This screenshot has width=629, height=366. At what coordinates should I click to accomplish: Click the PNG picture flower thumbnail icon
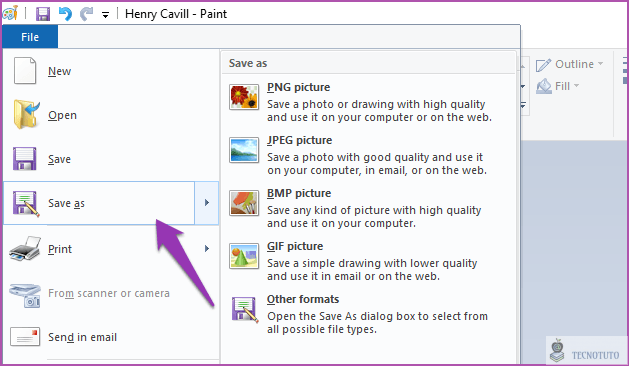point(244,97)
